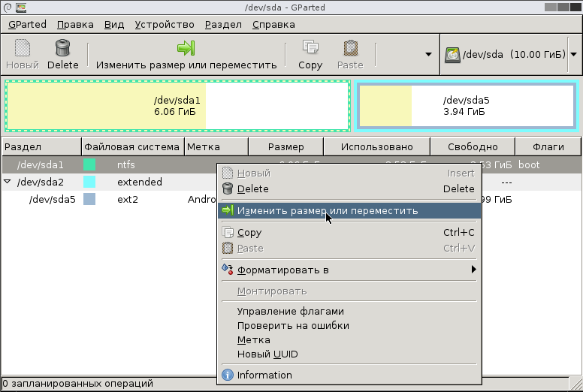Screen dimensions: 583x392
Task: Sort by the 'Раздел' column header
Action: click(x=41, y=146)
